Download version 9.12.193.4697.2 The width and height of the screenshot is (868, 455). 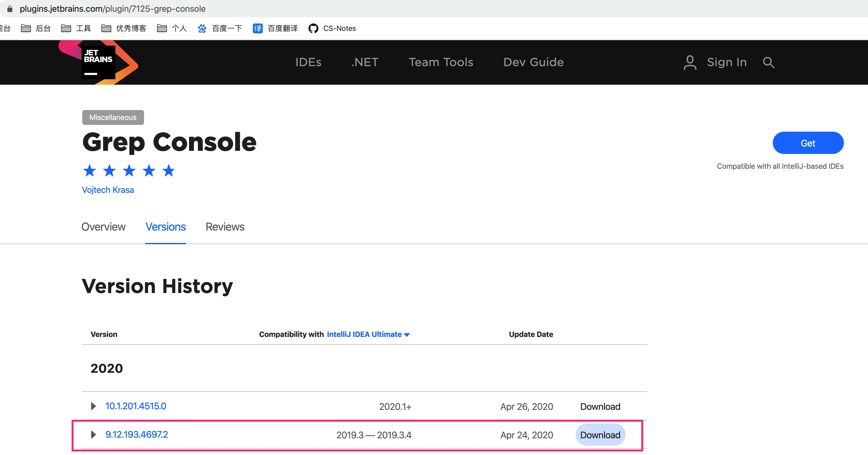pyautogui.click(x=600, y=435)
